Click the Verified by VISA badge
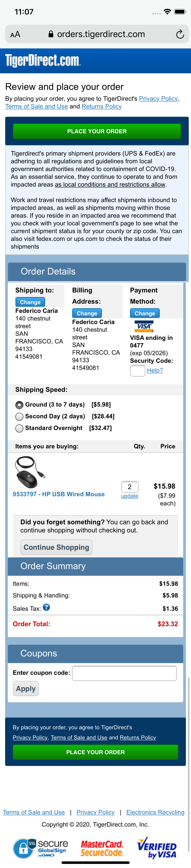The image size is (191, 868). pos(157,848)
